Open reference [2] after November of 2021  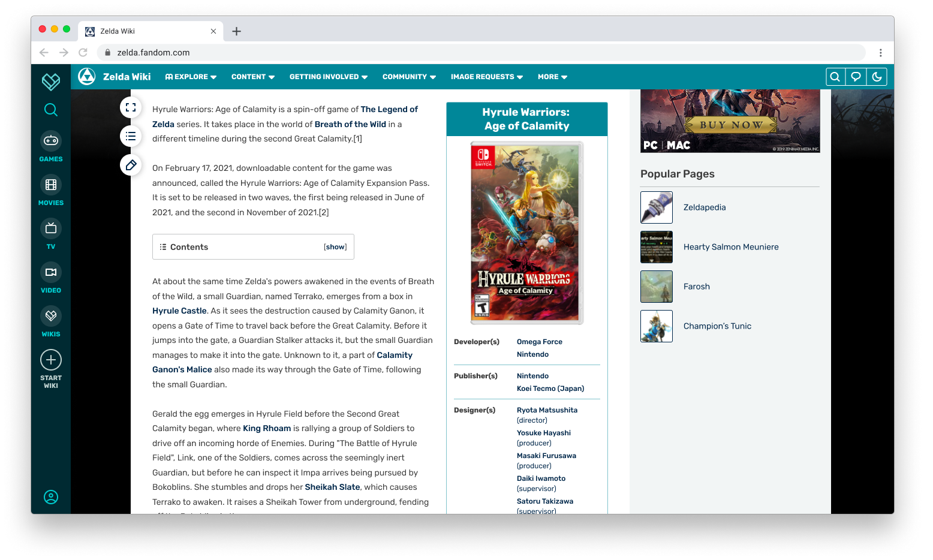(x=324, y=212)
